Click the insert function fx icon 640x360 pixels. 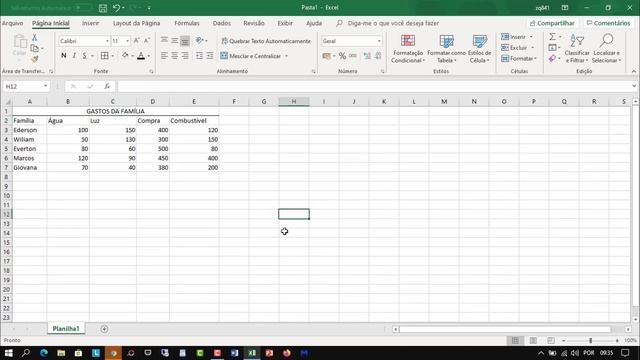tap(107, 86)
